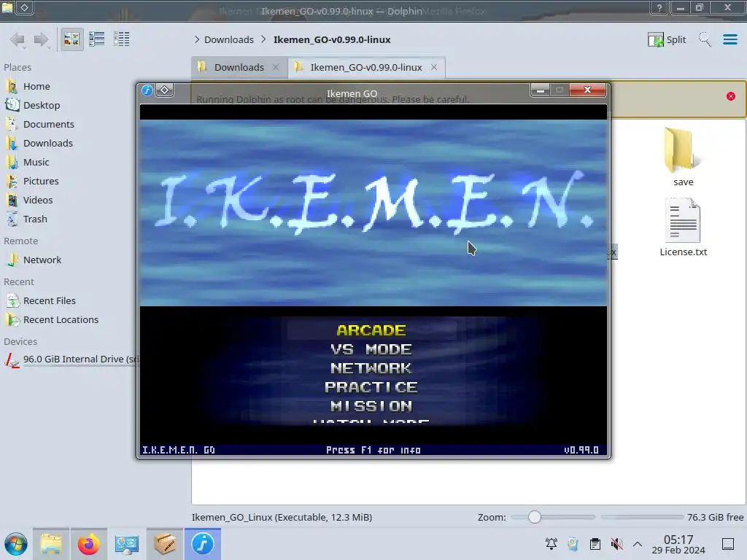Click Ikemen GO window app icon
747x560 pixels.
point(147,90)
